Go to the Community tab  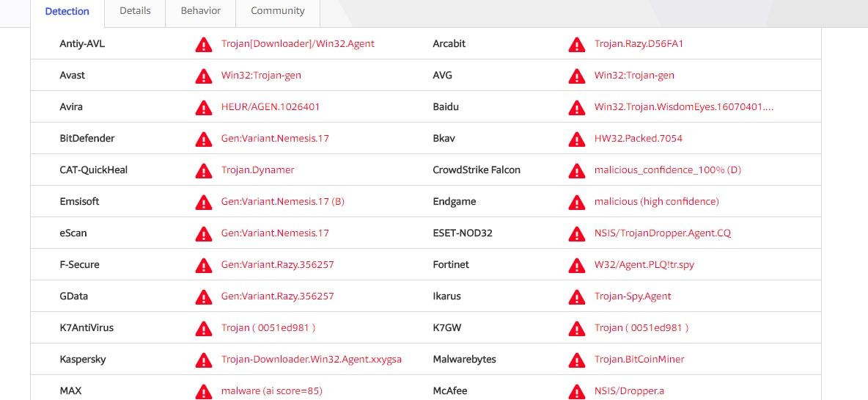[277, 11]
